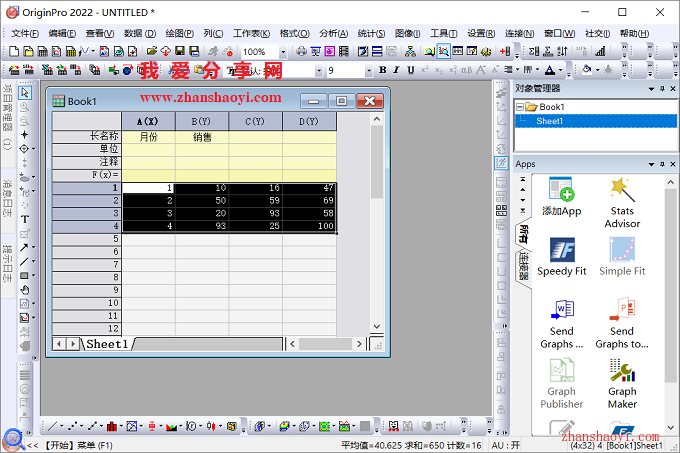Open Send Graphs to PowerPoint app
The height and width of the screenshot is (453, 680).
622,324
